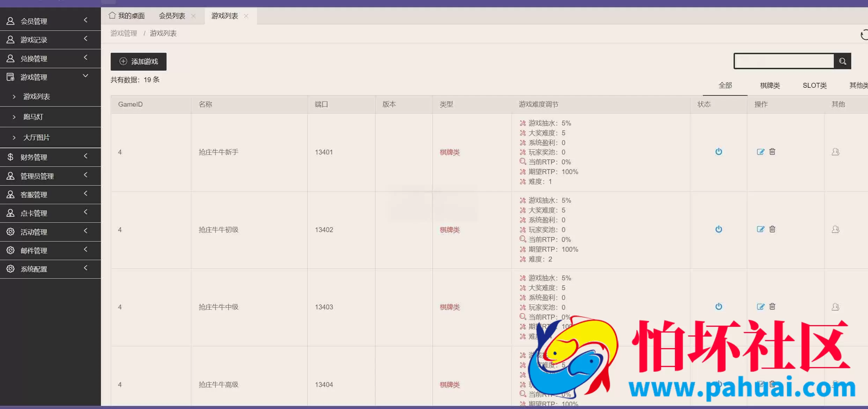Select the 棋牌类 filter tab

coord(770,85)
